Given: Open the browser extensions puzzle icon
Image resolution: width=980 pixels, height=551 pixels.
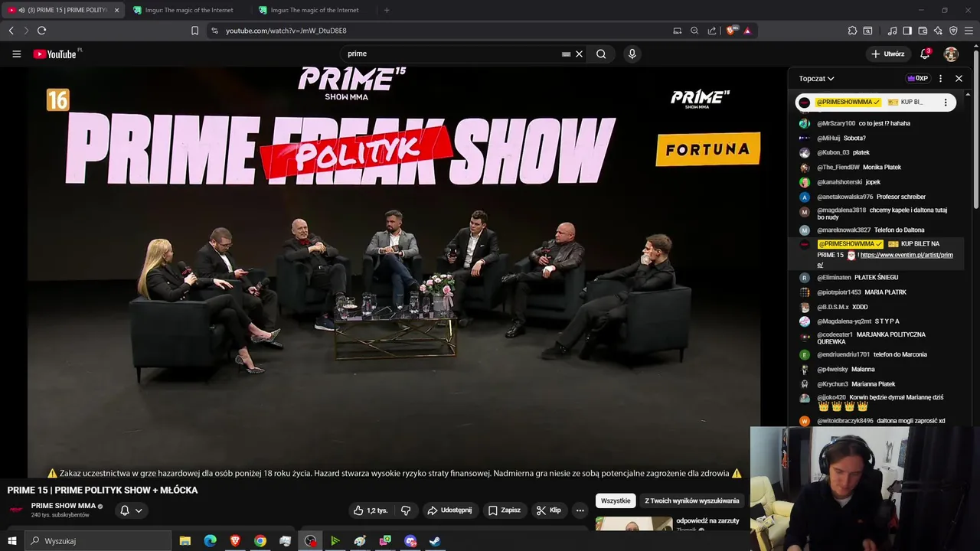Looking at the screenshot, I should 852,31.
